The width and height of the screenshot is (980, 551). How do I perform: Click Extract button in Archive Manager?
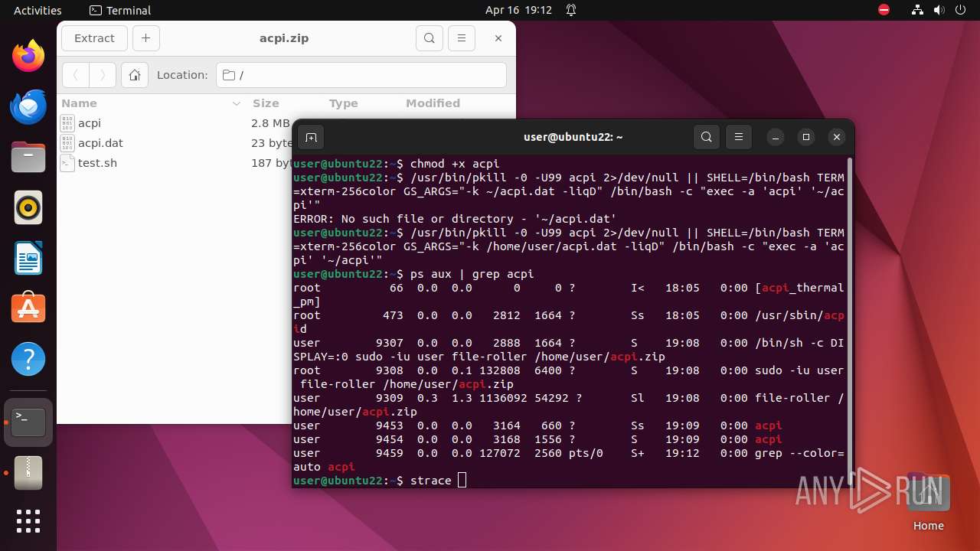pyautogui.click(x=94, y=38)
